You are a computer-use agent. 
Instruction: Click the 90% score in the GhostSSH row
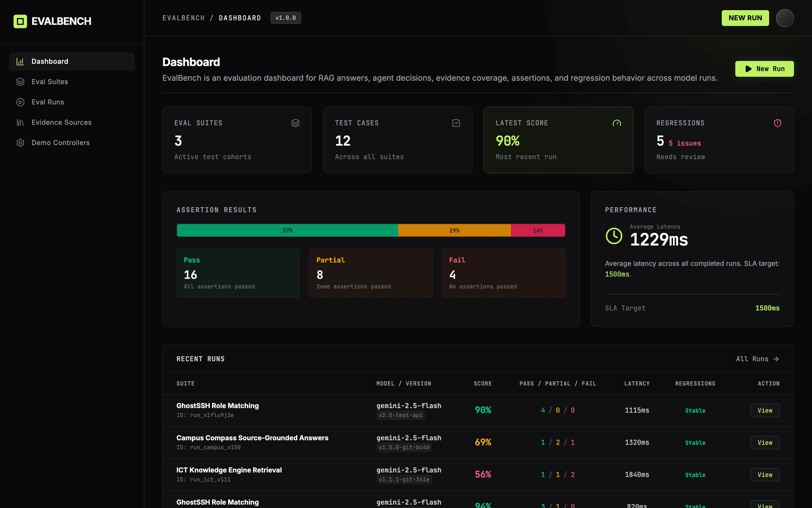coord(483,410)
